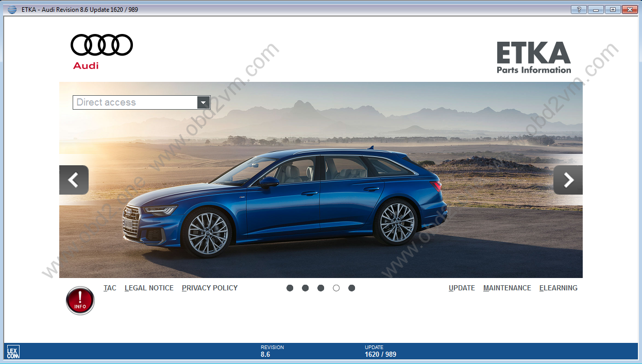Select the hollow fourth carousel dot
The image size is (642, 364).
336,288
